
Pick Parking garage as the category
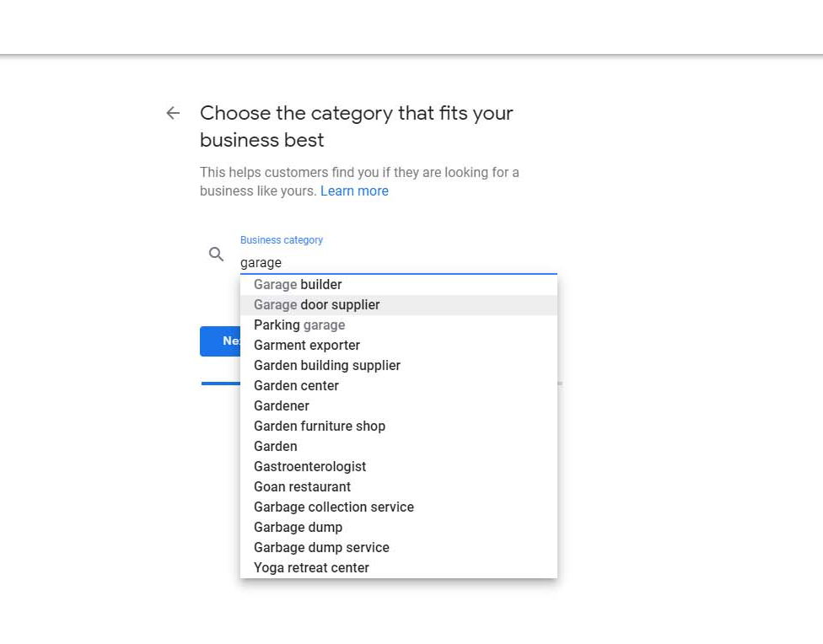(299, 325)
